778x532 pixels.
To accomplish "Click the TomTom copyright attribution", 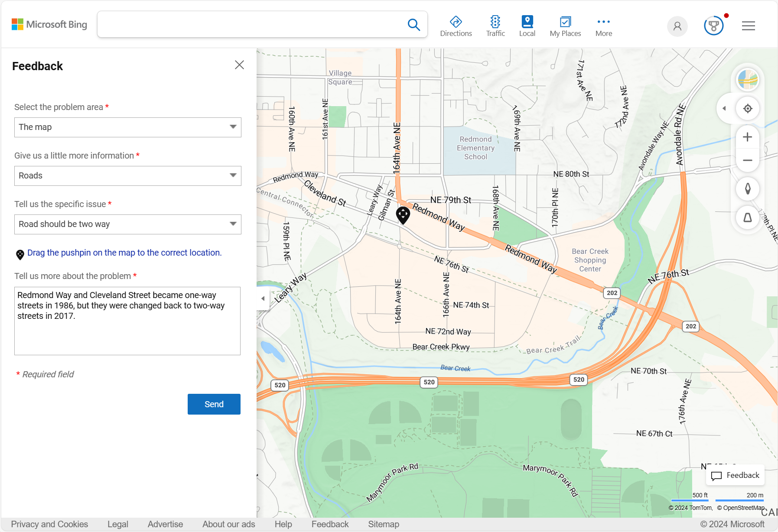I will tap(690, 508).
